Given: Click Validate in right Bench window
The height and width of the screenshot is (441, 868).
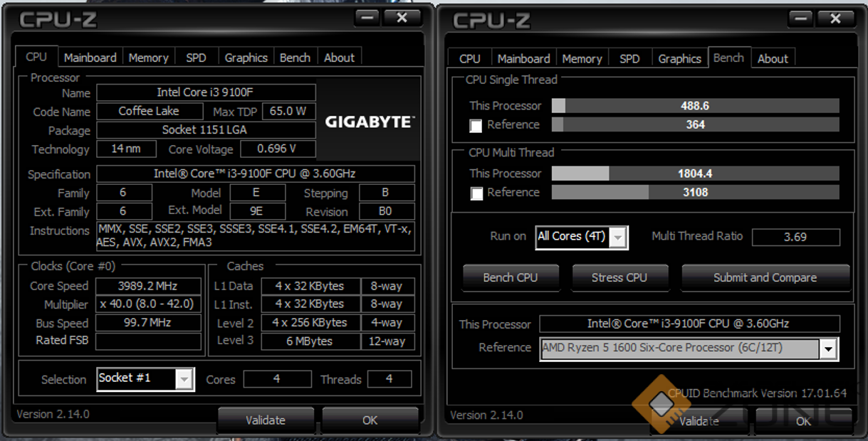Looking at the screenshot, I should coord(699,421).
